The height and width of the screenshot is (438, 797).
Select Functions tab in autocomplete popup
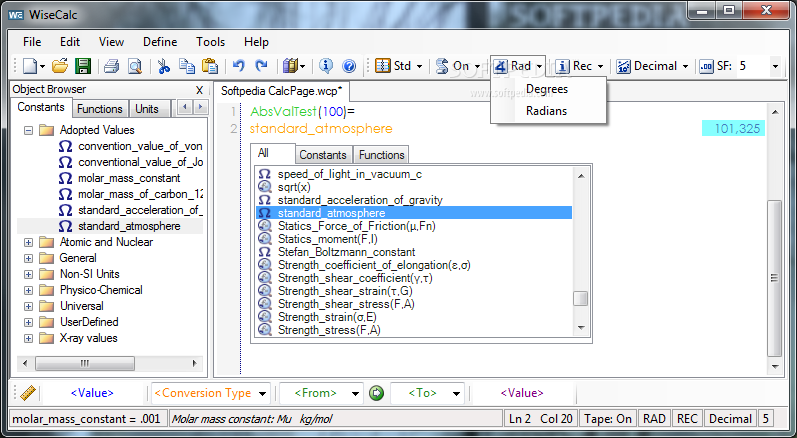[382, 154]
